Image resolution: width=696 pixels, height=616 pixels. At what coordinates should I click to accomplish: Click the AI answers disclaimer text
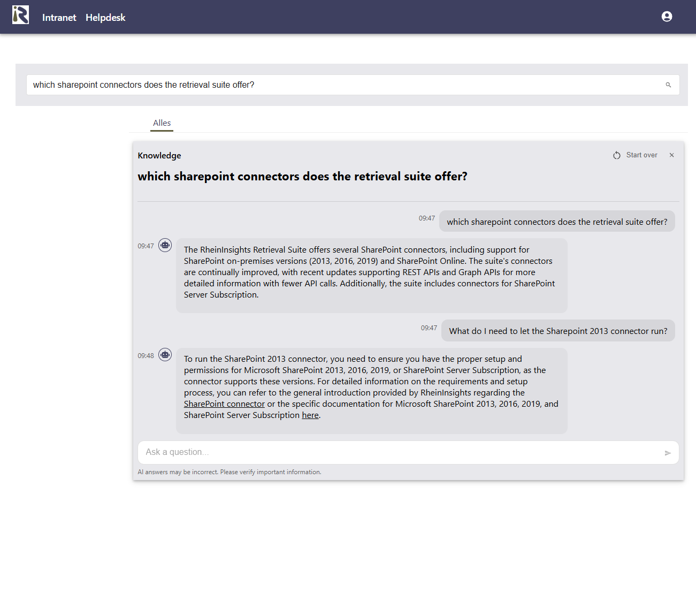click(x=230, y=472)
